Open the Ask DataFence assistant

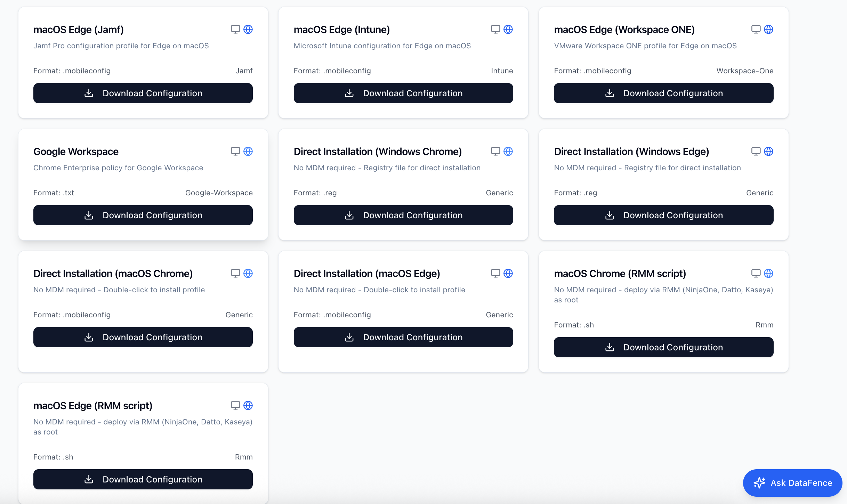tap(792, 483)
